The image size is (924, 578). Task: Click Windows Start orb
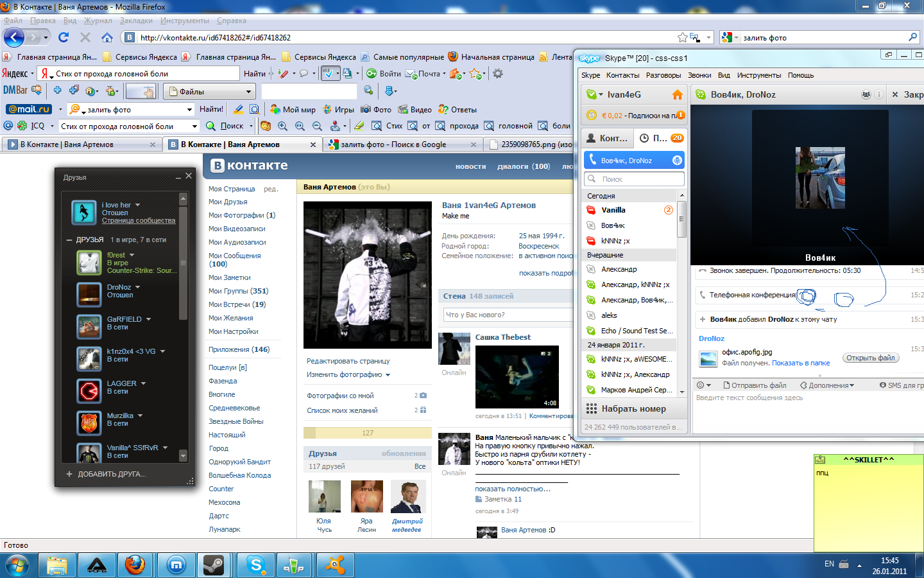tap(17, 566)
